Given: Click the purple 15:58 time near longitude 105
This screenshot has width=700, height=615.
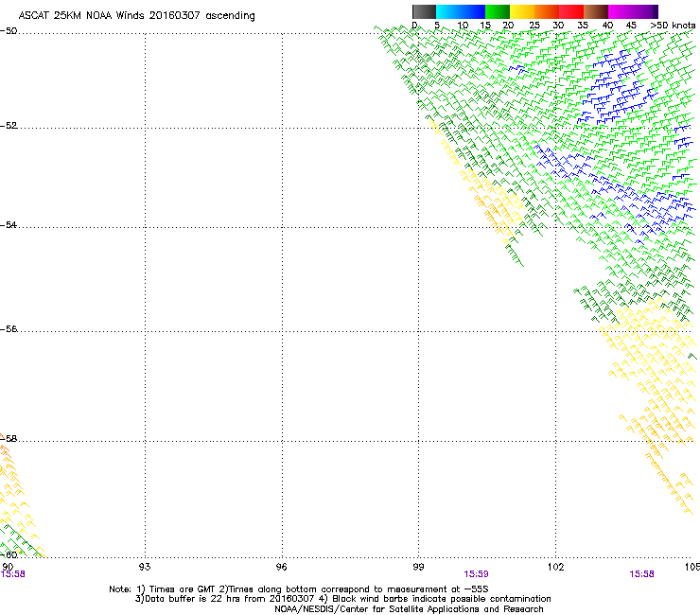Looking at the screenshot, I should coord(641,574).
